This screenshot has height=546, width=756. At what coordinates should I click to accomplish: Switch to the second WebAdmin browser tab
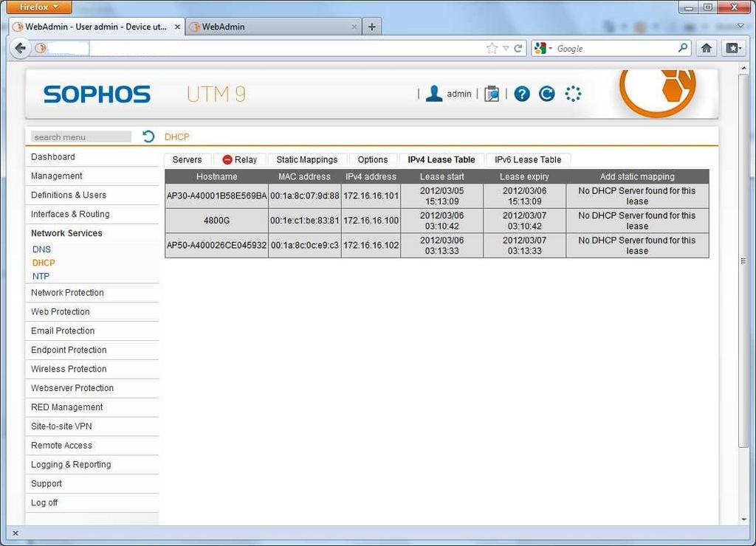[x=273, y=27]
